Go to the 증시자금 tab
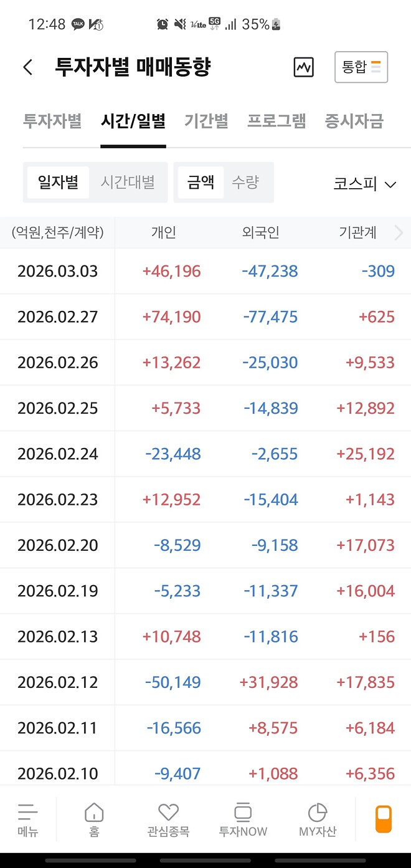 (354, 121)
